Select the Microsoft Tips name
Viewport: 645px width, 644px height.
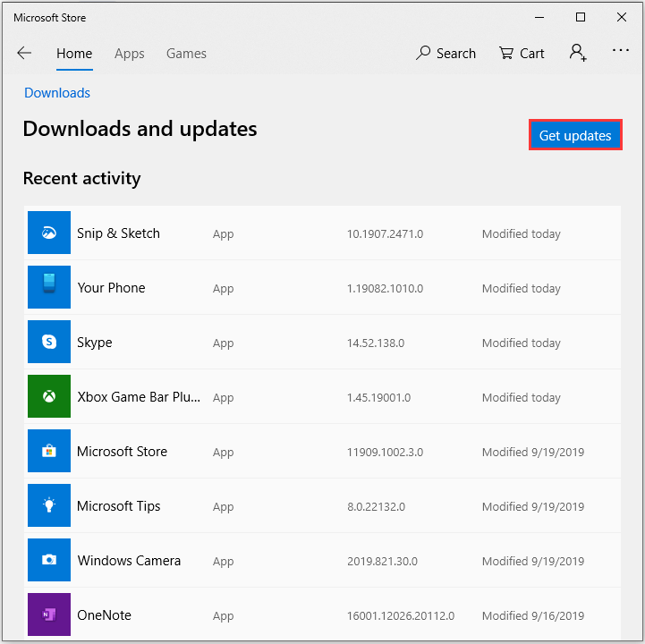point(119,506)
